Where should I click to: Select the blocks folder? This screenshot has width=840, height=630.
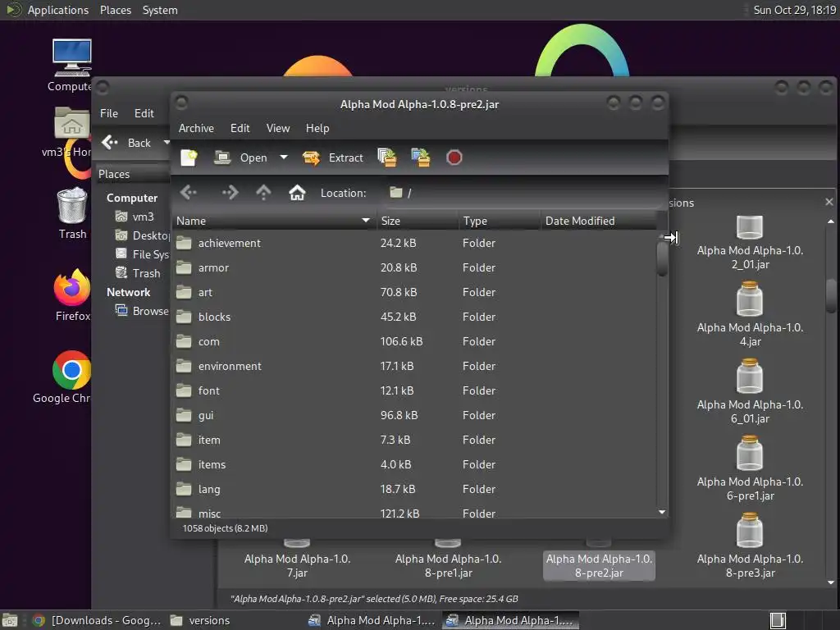click(x=414, y=317)
